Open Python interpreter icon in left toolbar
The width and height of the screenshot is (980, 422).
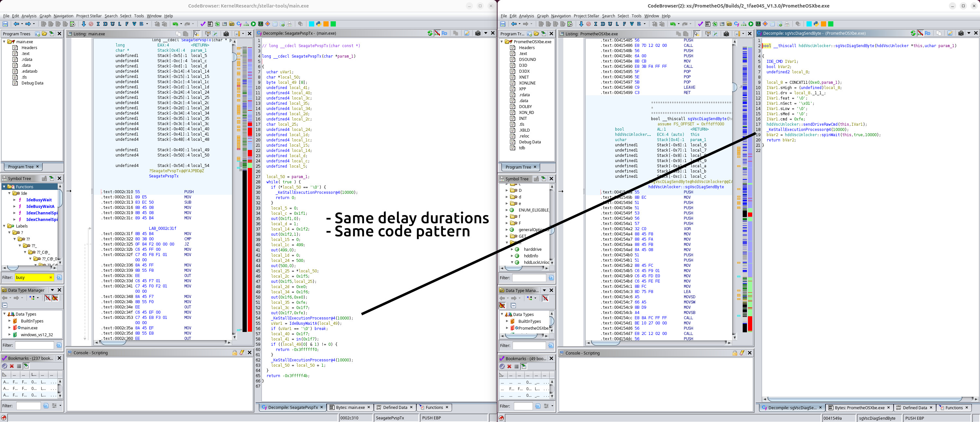point(319,24)
